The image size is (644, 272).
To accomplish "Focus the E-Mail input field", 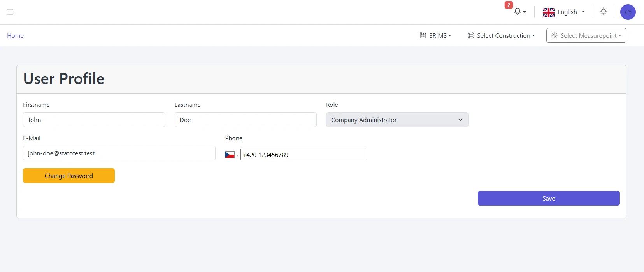I will click(x=119, y=153).
